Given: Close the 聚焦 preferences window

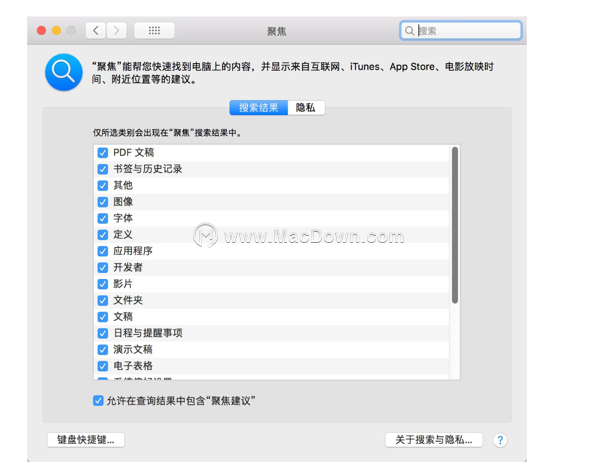Looking at the screenshot, I should 42,30.
